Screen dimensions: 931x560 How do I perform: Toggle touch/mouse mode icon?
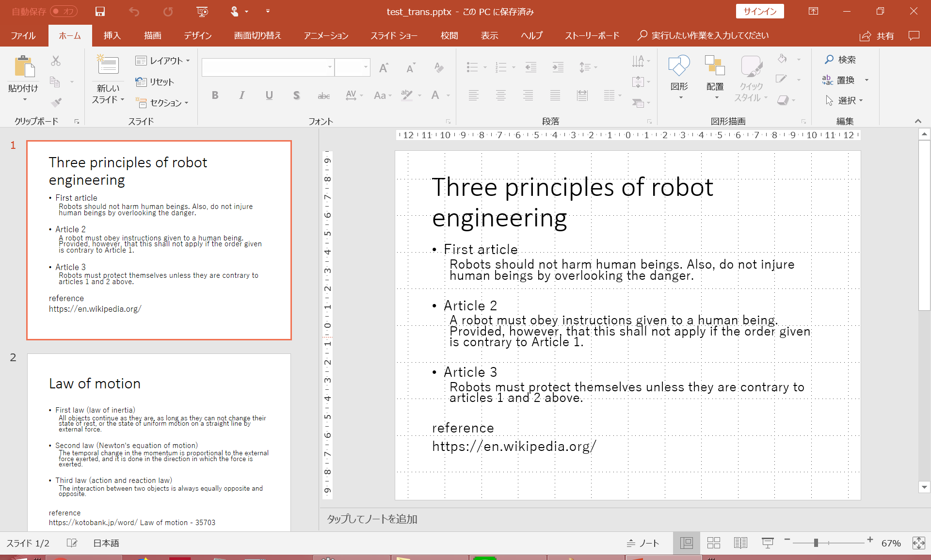coord(235,11)
